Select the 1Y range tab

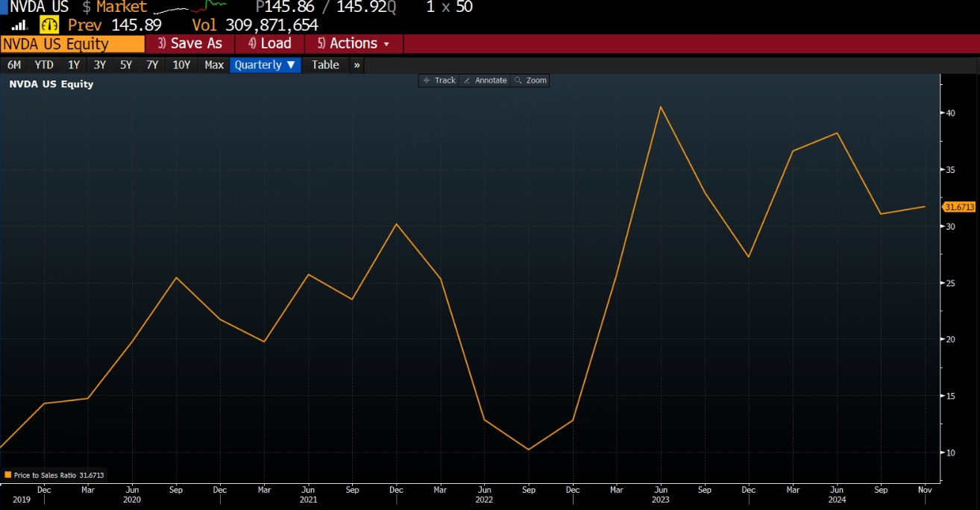[74, 65]
